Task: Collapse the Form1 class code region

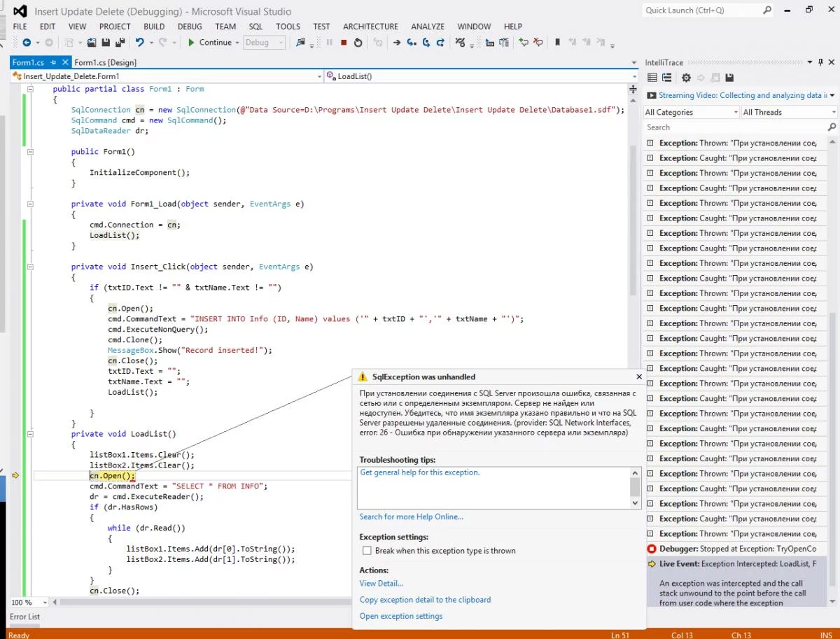Action: (x=30, y=90)
